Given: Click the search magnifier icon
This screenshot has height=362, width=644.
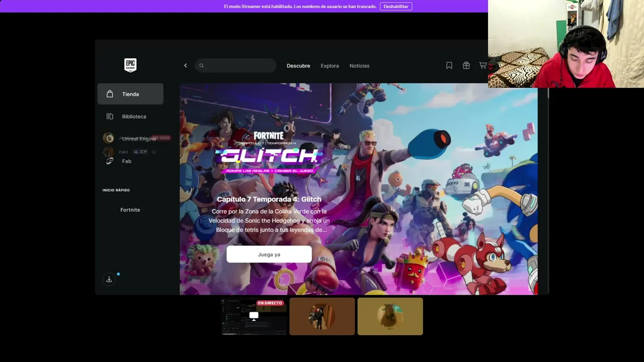Looking at the screenshot, I should [x=202, y=65].
